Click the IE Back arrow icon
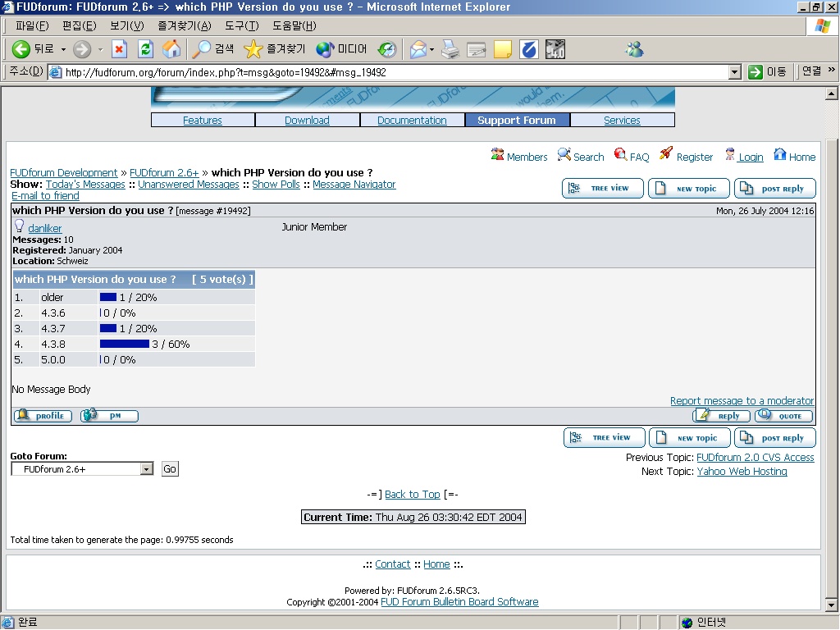Image resolution: width=840 pixels, height=630 pixels. (21, 49)
